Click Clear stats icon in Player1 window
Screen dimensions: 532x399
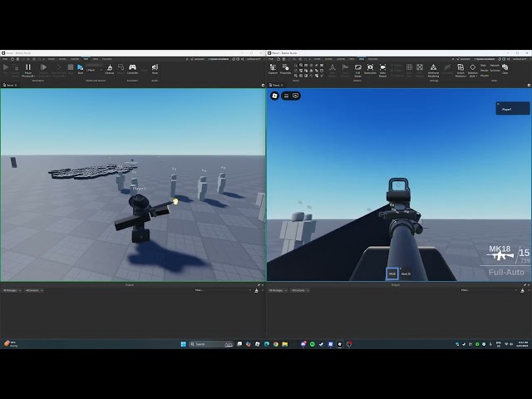click(x=505, y=68)
